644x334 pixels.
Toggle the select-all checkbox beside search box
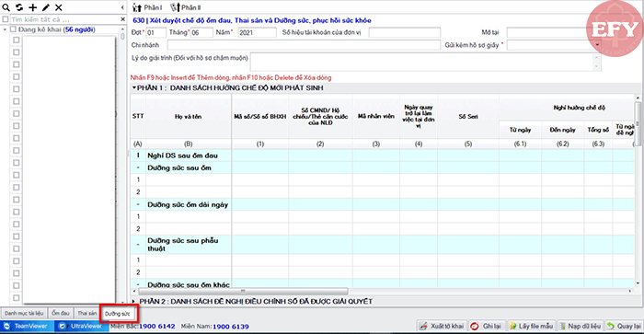coord(6,19)
